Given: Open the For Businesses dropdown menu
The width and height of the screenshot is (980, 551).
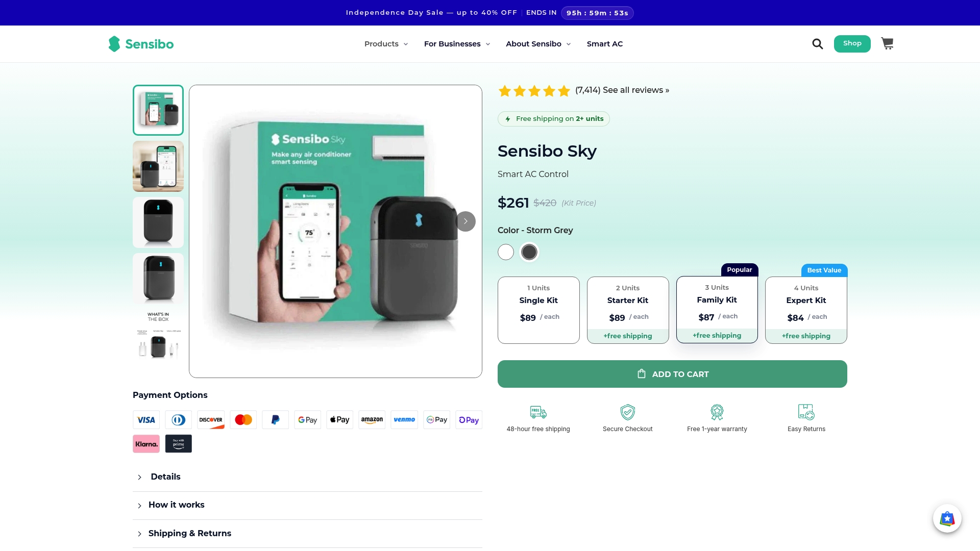Looking at the screenshot, I should 457,44.
